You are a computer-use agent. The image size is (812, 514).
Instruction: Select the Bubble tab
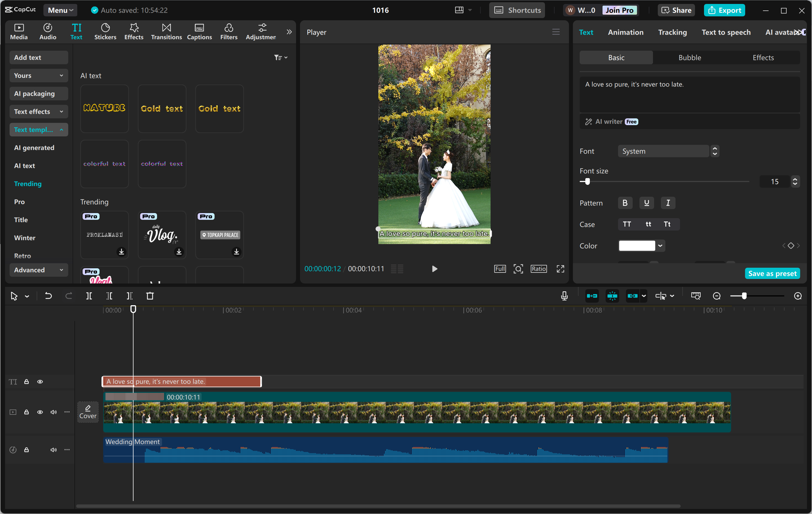[x=689, y=57]
